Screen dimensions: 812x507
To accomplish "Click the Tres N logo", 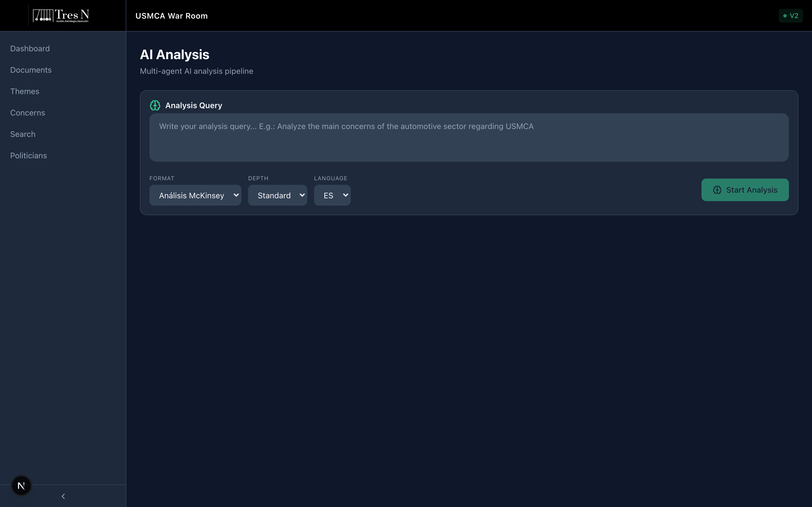I will click(x=60, y=15).
